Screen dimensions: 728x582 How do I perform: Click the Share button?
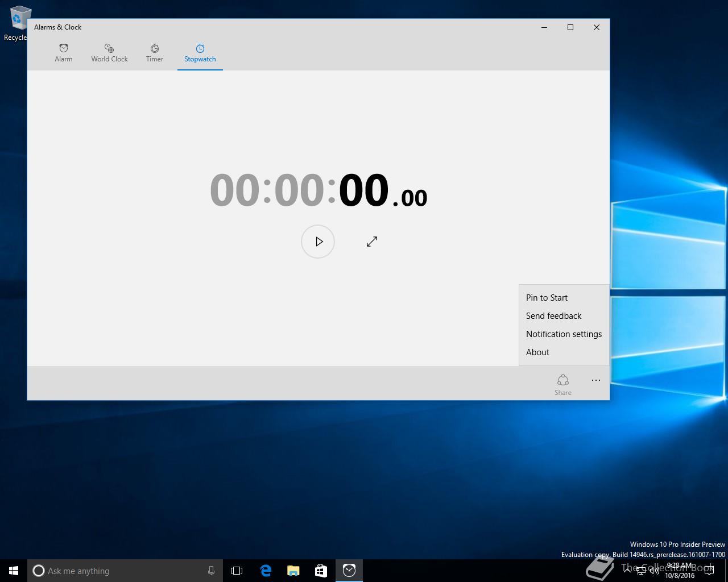pos(563,384)
